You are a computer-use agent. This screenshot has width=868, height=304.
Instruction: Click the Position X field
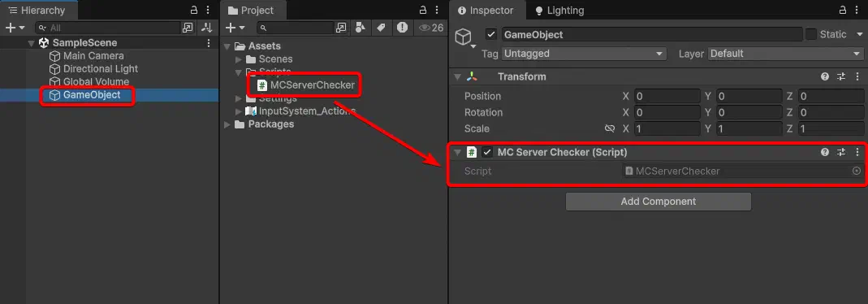coord(667,97)
